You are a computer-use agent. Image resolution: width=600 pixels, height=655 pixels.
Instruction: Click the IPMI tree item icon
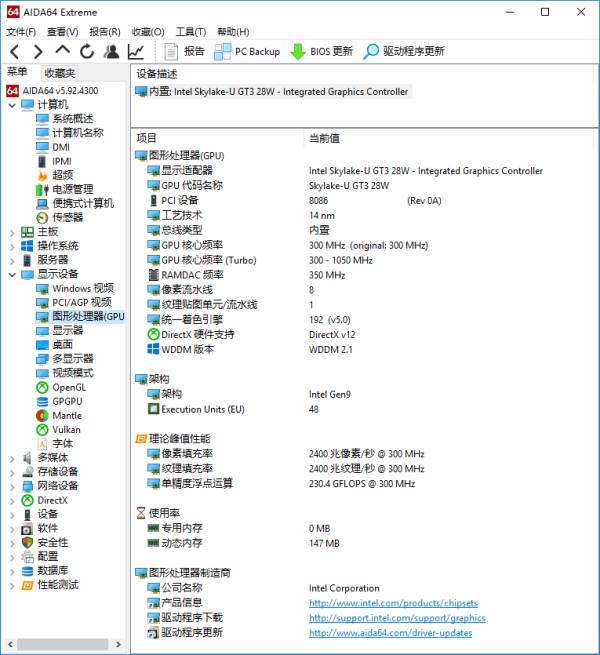[42, 161]
